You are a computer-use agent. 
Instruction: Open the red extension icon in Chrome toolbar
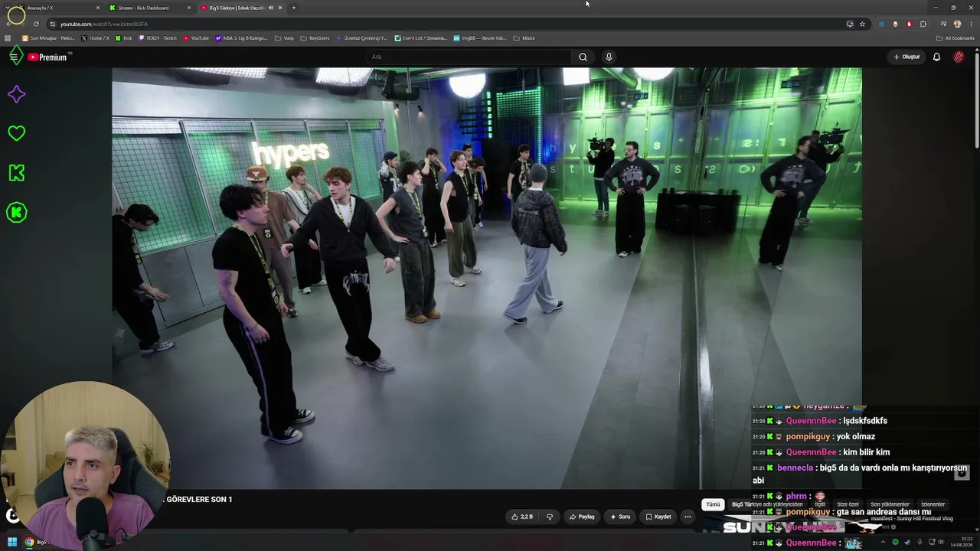909,24
